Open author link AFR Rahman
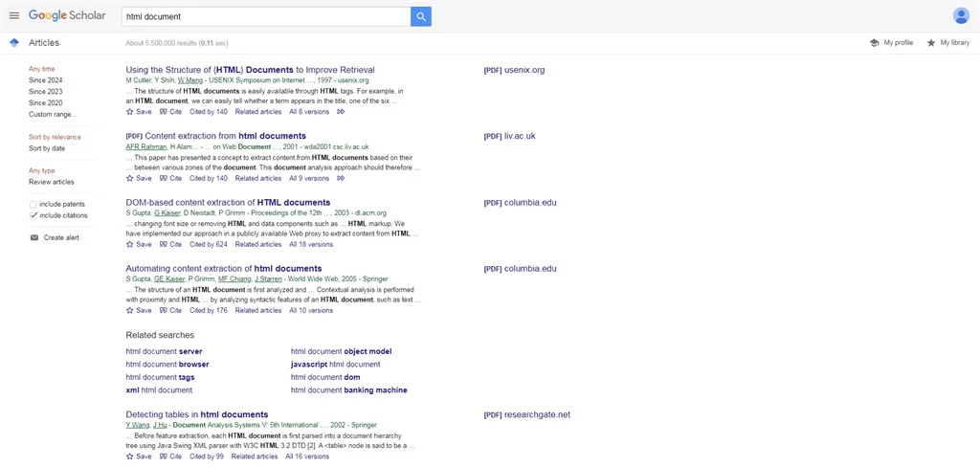 (146, 147)
